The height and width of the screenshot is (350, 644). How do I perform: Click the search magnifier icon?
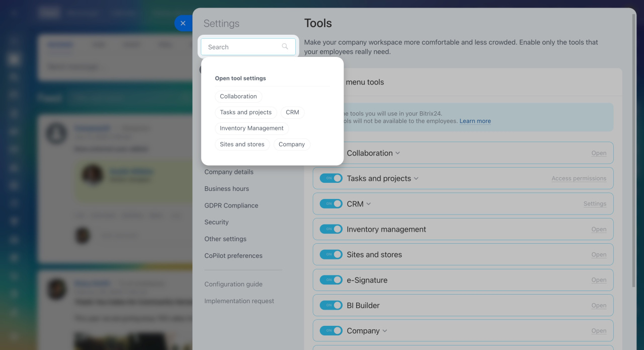click(285, 46)
